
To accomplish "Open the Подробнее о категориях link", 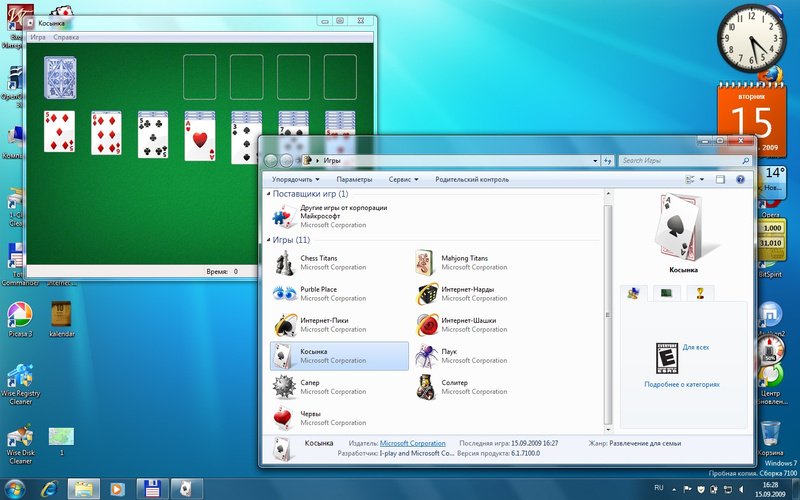I will [x=682, y=384].
